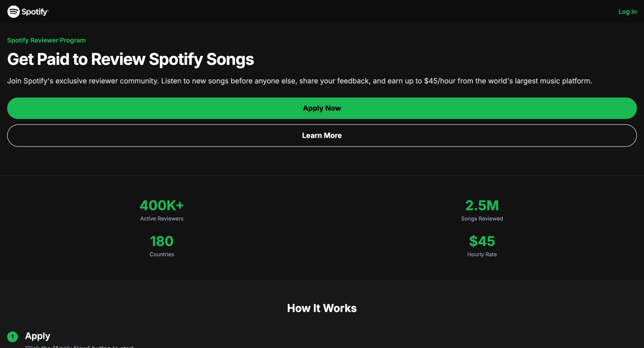Click the Songs Reviewed caption
The width and height of the screenshot is (644, 348).
tap(482, 218)
